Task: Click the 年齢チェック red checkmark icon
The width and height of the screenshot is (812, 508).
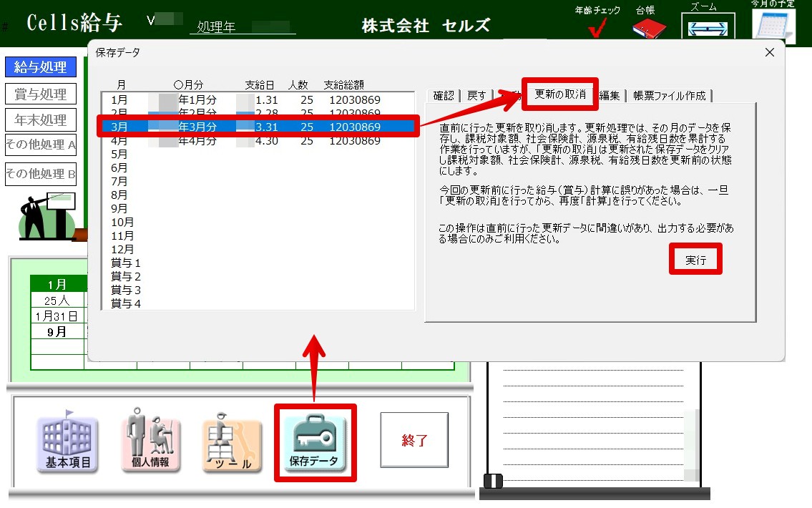Action: pos(597,28)
